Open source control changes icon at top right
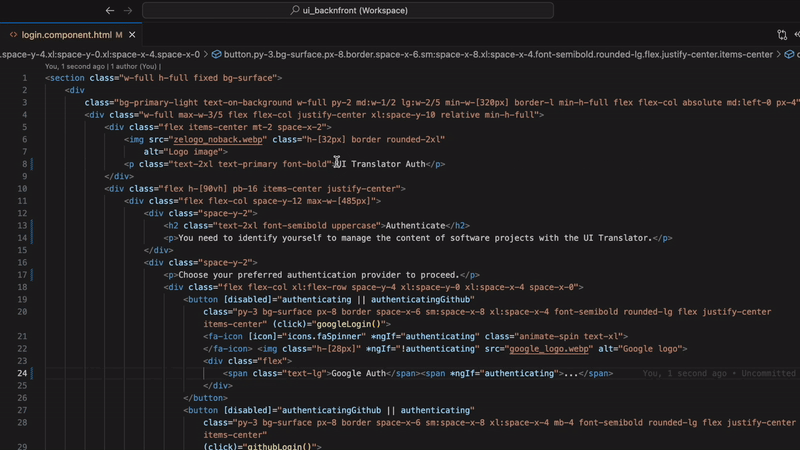This screenshot has width=800, height=450. coord(782,35)
